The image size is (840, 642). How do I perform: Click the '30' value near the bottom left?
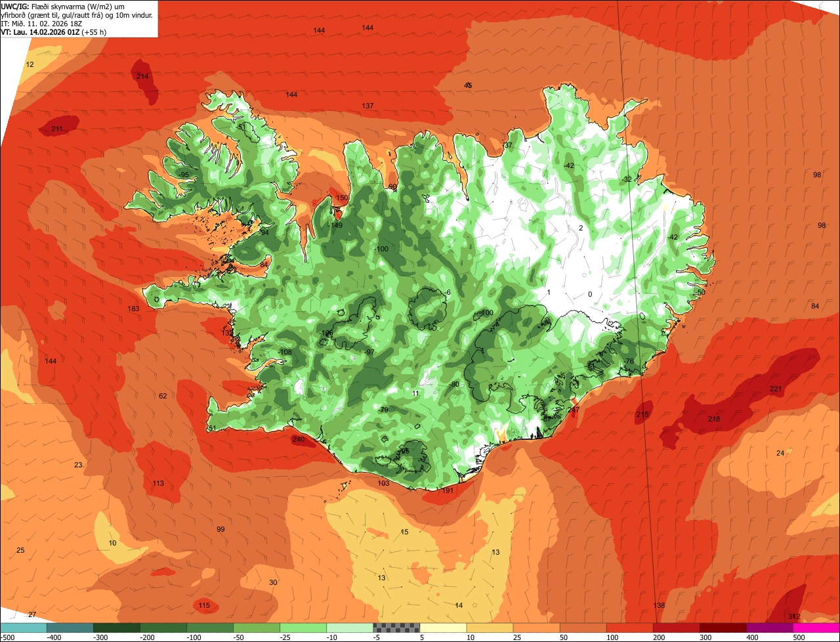coord(273,582)
